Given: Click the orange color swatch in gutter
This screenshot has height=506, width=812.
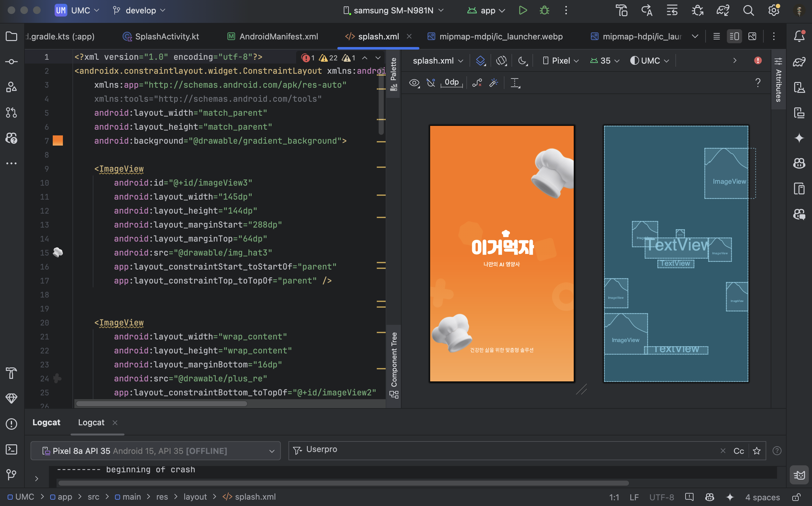Looking at the screenshot, I should click(58, 140).
